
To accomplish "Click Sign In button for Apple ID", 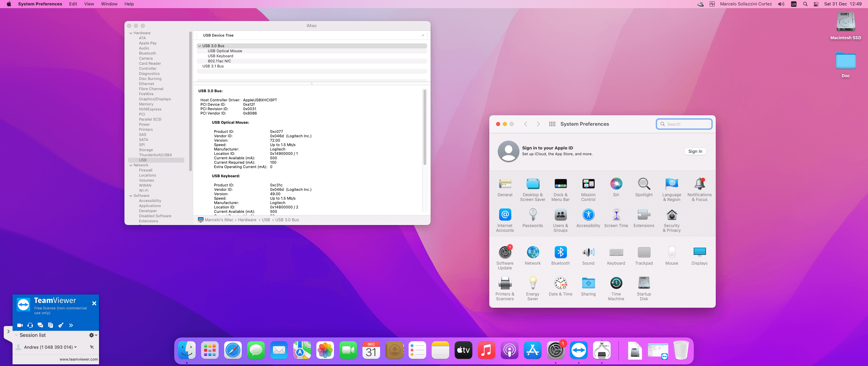I will pyautogui.click(x=695, y=151).
